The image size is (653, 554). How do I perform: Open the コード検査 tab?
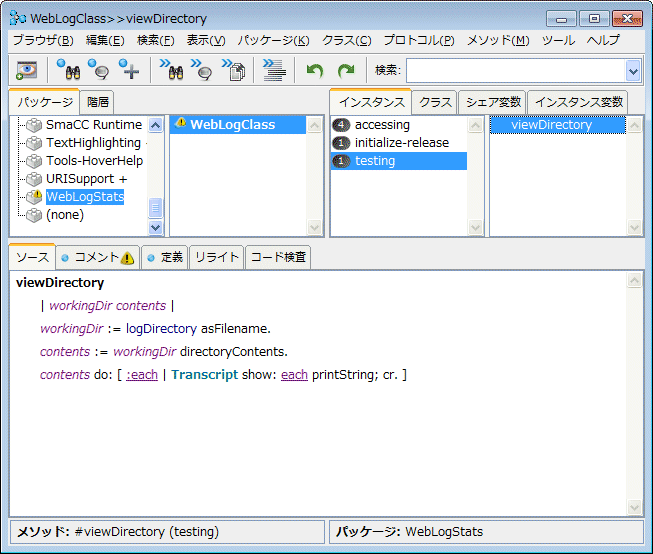tap(278, 257)
